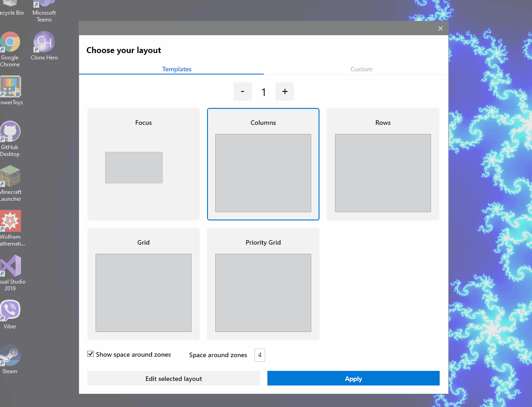Click the Space around zones value field
Image resolution: width=532 pixels, height=407 pixels.
click(x=260, y=355)
